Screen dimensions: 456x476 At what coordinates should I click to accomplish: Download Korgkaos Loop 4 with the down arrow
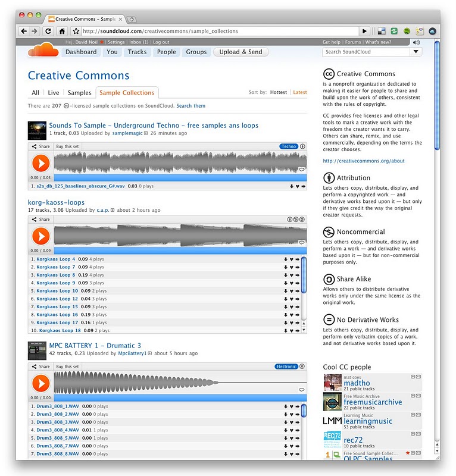coord(286,259)
